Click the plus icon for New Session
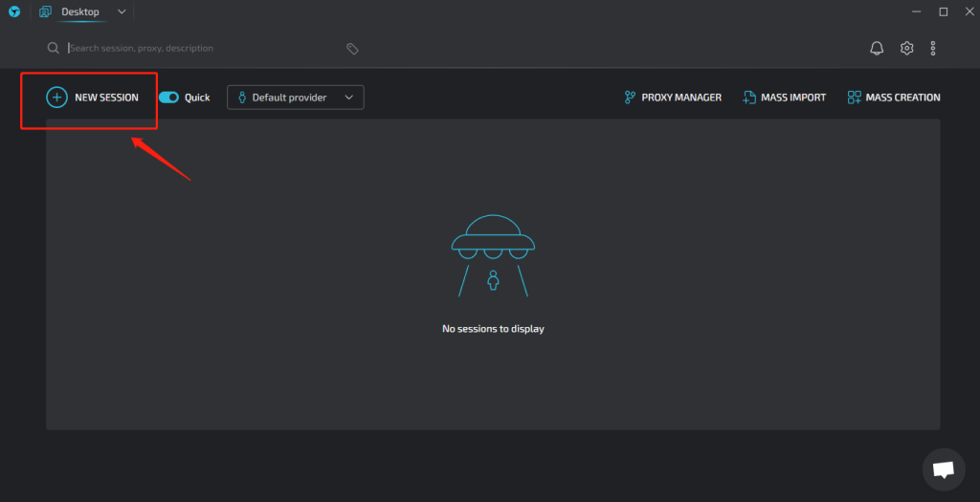This screenshot has width=980, height=502. tap(56, 98)
